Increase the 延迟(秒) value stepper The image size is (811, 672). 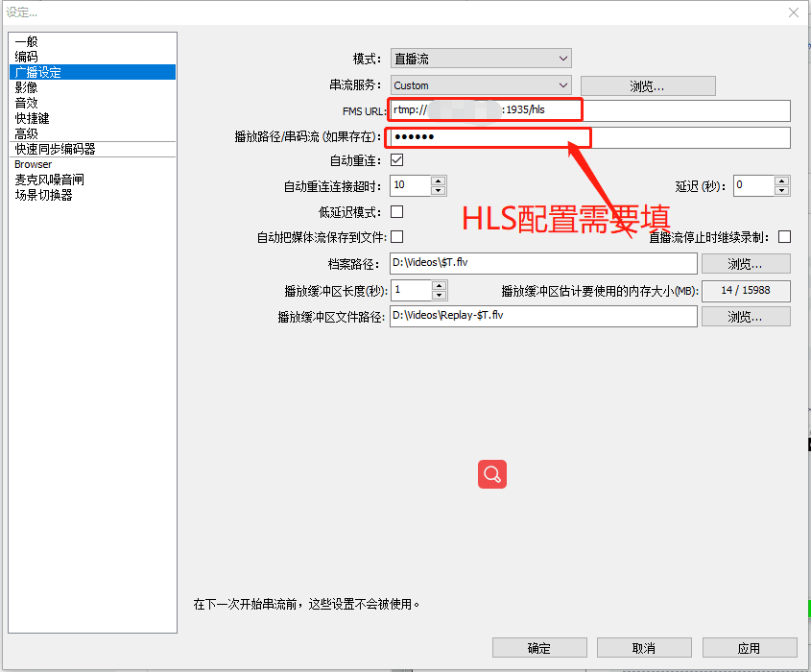click(x=783, y=180)
